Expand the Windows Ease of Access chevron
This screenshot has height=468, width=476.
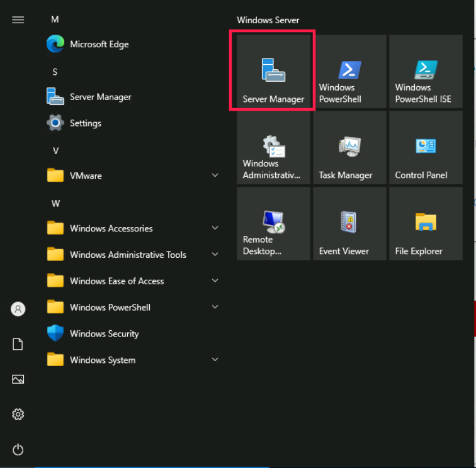[215, 281]
